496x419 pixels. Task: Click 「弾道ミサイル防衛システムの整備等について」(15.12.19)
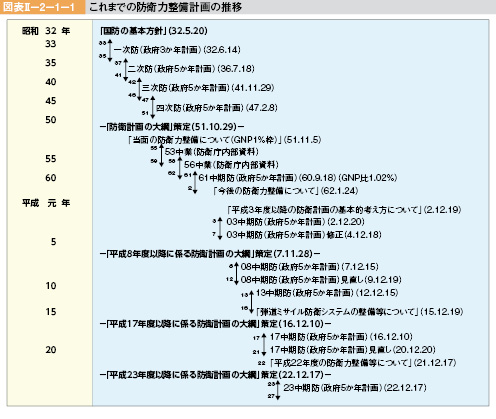(x=359, y=312)
